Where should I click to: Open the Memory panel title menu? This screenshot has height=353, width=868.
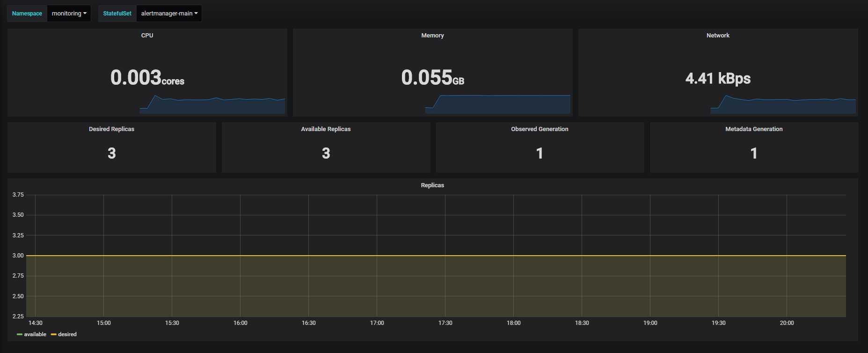pos(432,36)
